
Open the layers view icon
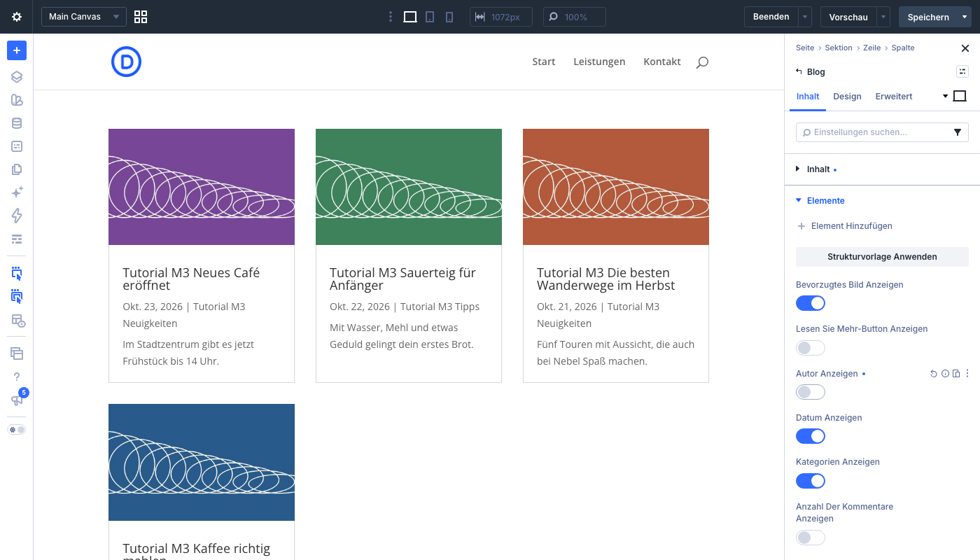click(x=17, y=77)
